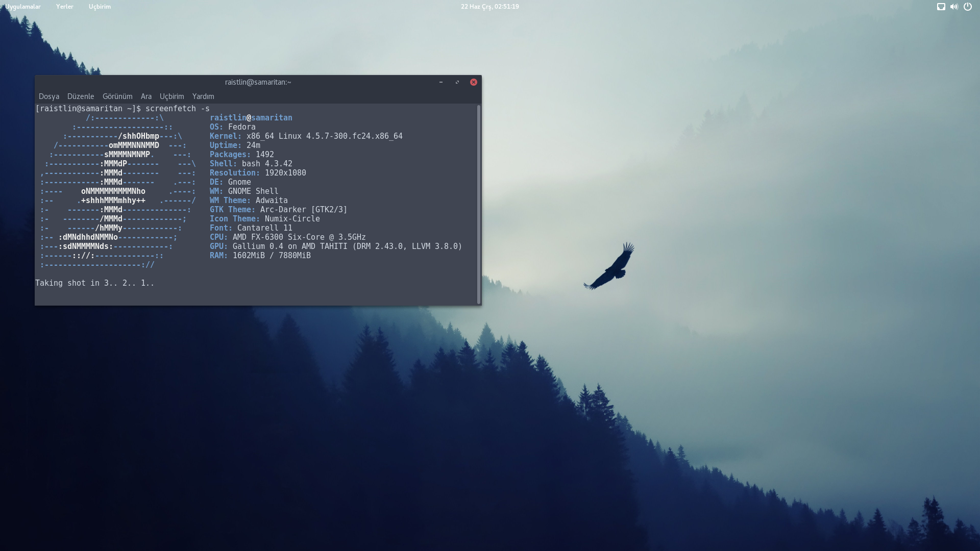Click the 'Font: Cantarell 11' line

tap(251, 228)
